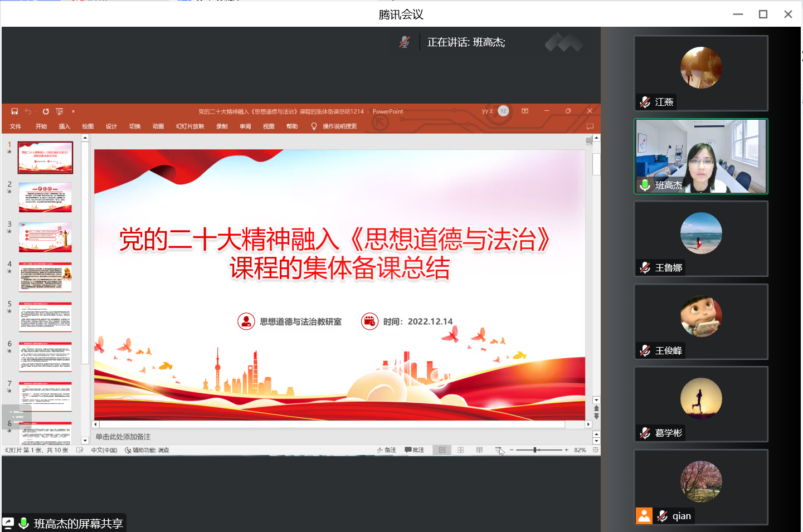Start slideshow from beginning via toolbar icon
The width and height of the screenshot is (803, 532).
[60, 111]
